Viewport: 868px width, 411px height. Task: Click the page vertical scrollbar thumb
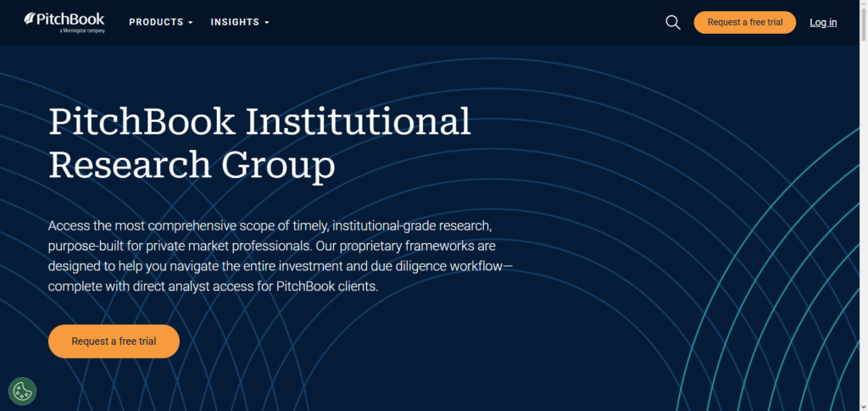[x=864, y=25]
